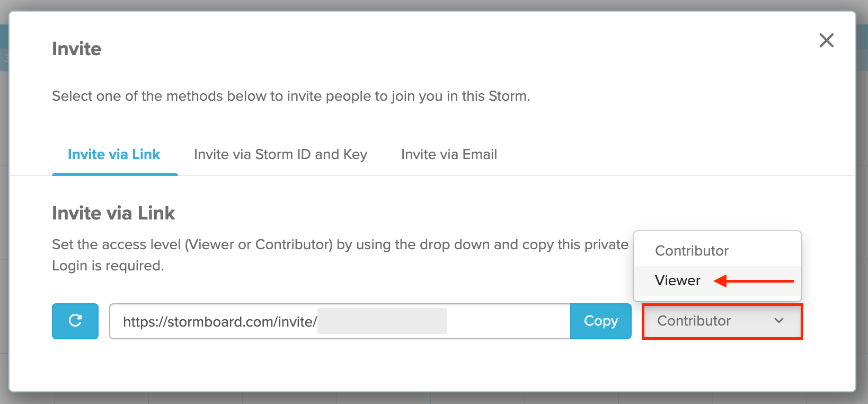Click the Invite via Link section heading
The image size is (868, 404).
(113, 213)
